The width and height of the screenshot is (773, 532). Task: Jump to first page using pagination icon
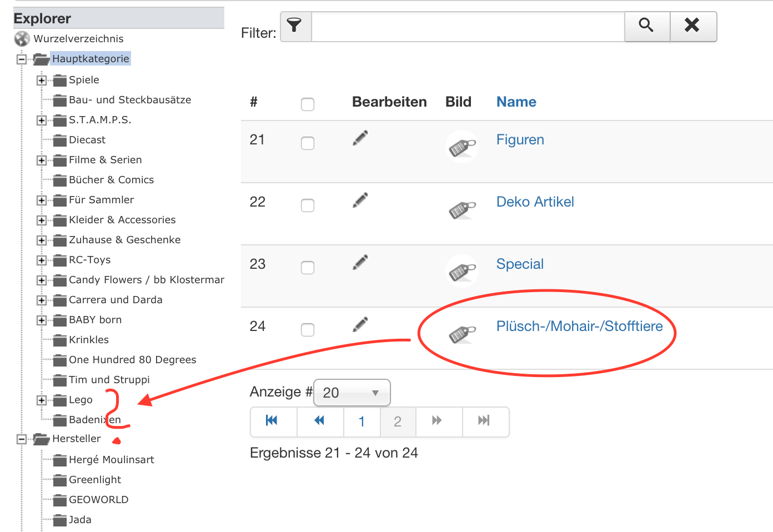click(272, 421)
